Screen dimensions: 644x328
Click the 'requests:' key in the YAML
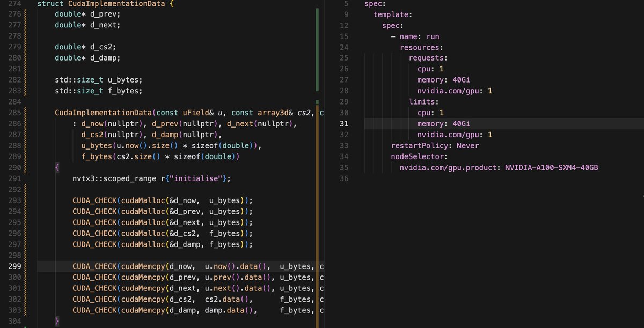(428, 58)
